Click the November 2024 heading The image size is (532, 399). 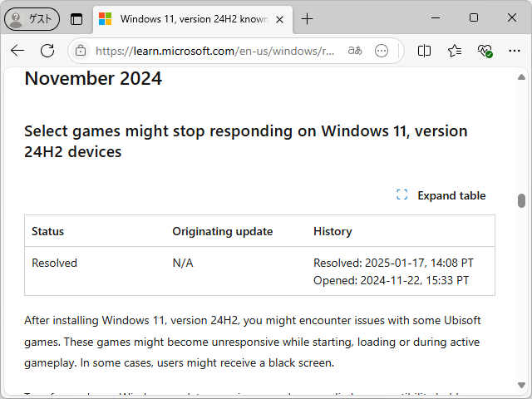93,78
